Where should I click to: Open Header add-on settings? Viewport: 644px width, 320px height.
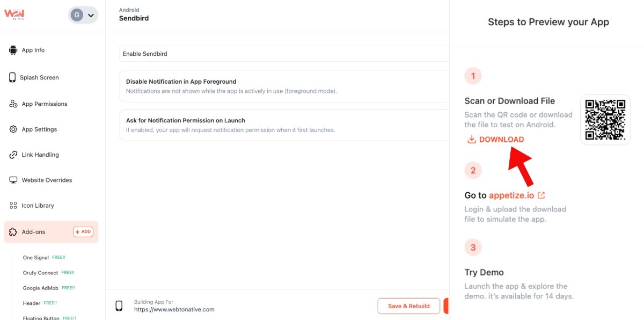(32, 303)
